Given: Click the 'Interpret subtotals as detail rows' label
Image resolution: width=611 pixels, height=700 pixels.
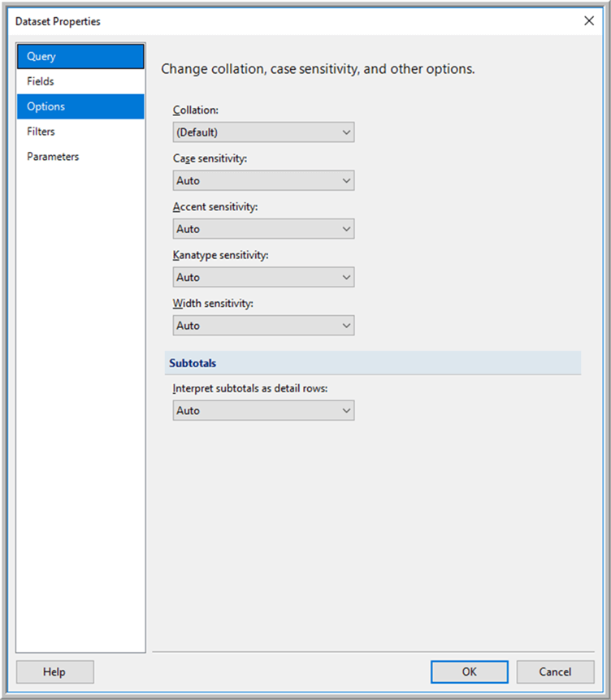Looking at the screenshot, I should [250, 388].
